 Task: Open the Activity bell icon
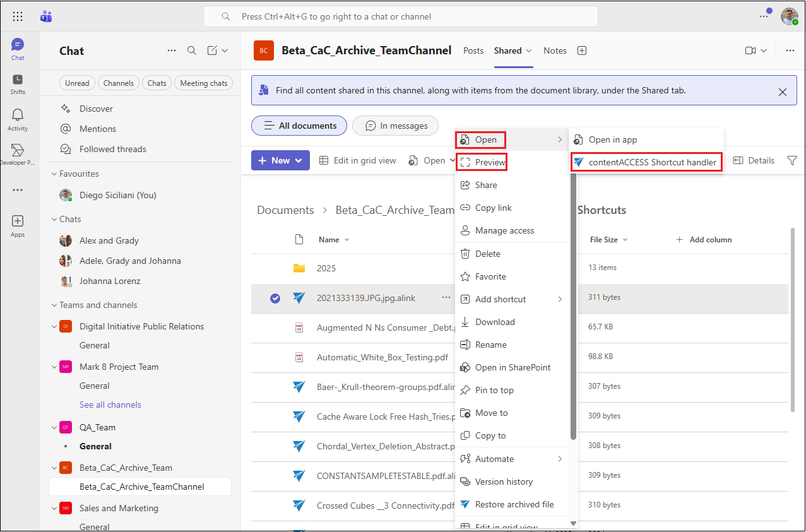tap(18, 119)
